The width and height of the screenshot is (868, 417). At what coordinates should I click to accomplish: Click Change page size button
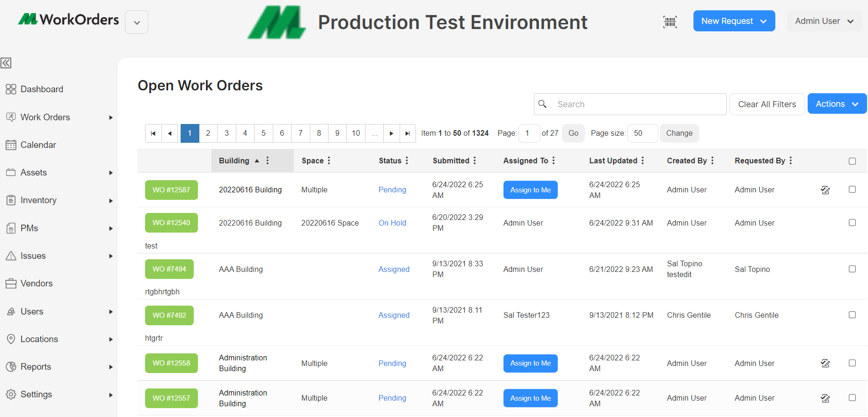coord(679,133)
